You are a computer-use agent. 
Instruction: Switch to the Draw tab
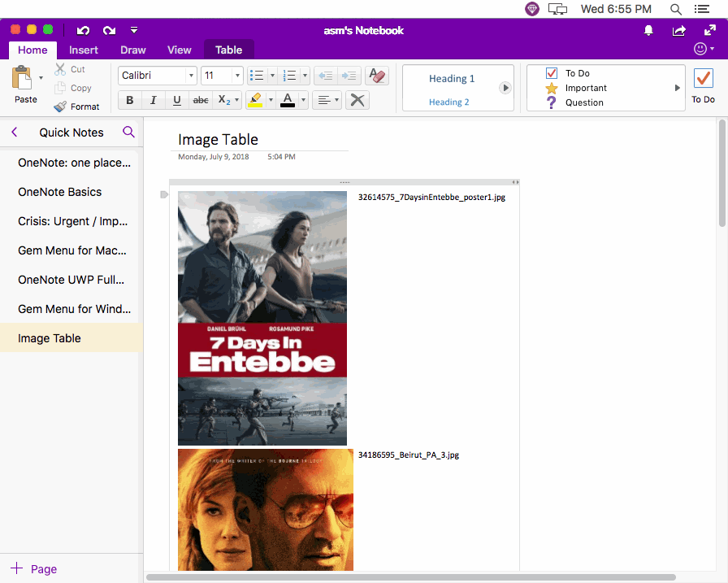(x=132, y=50)
